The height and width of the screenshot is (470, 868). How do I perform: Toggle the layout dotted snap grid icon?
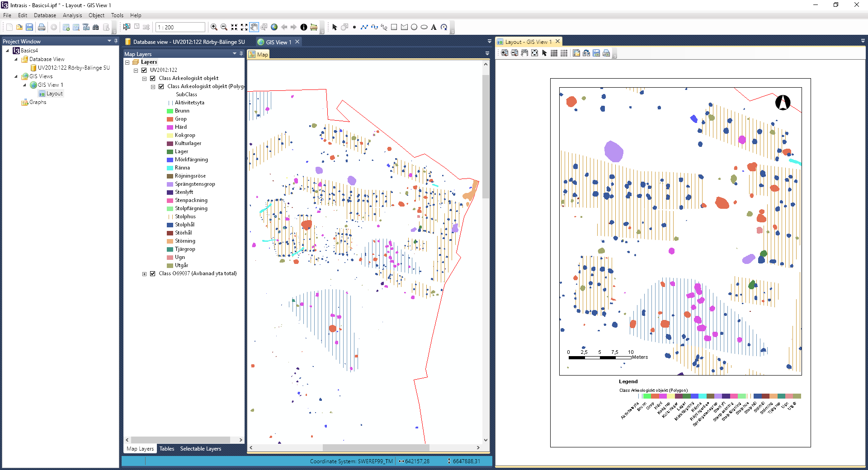click(564, 53)
